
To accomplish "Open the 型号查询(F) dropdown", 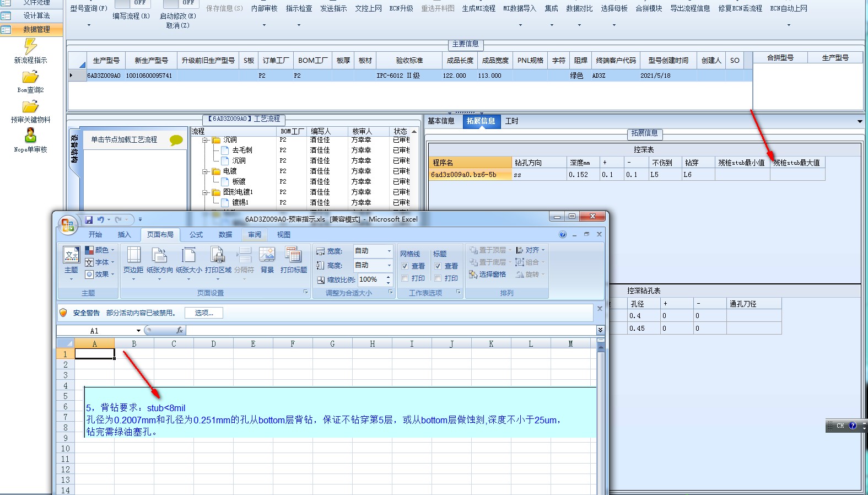I will (x=89, y=25).
